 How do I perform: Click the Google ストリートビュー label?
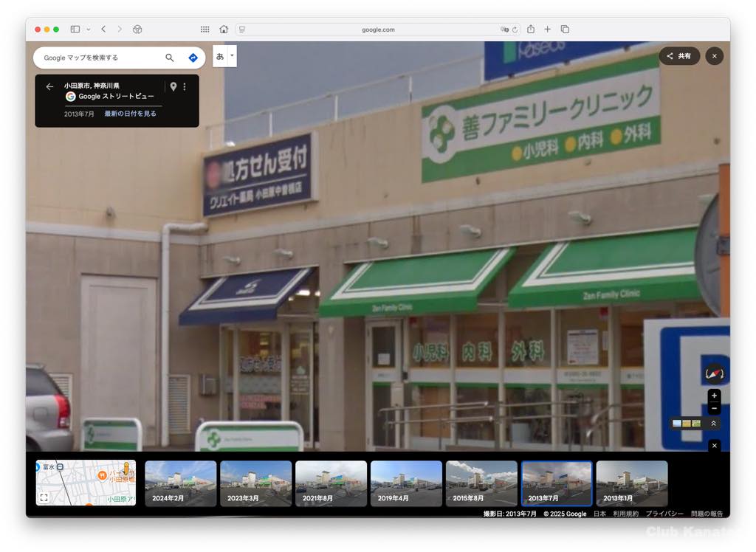pyautogui.click(x=116, y=97)
